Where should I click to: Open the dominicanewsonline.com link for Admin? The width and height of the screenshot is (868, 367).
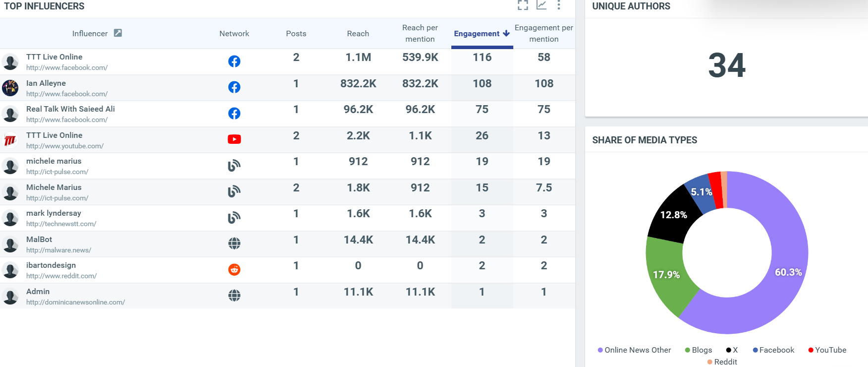point(75,302)
